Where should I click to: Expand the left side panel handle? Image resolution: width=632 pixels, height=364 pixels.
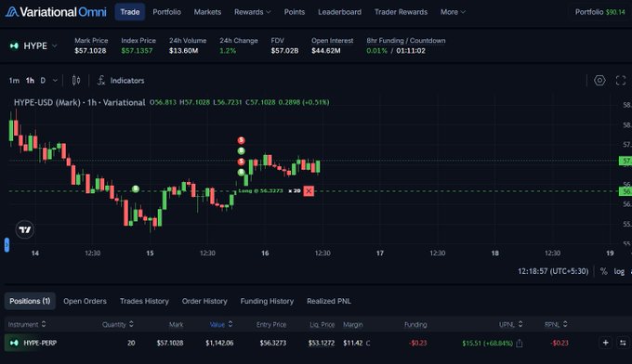point(7,245)
